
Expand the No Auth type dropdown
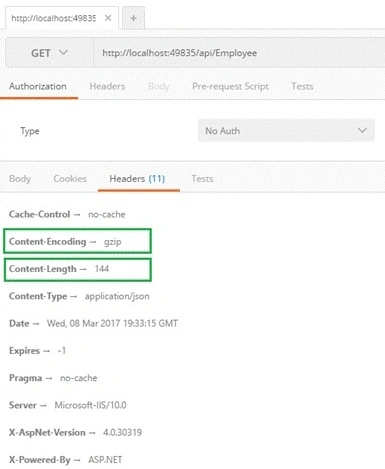286,131
